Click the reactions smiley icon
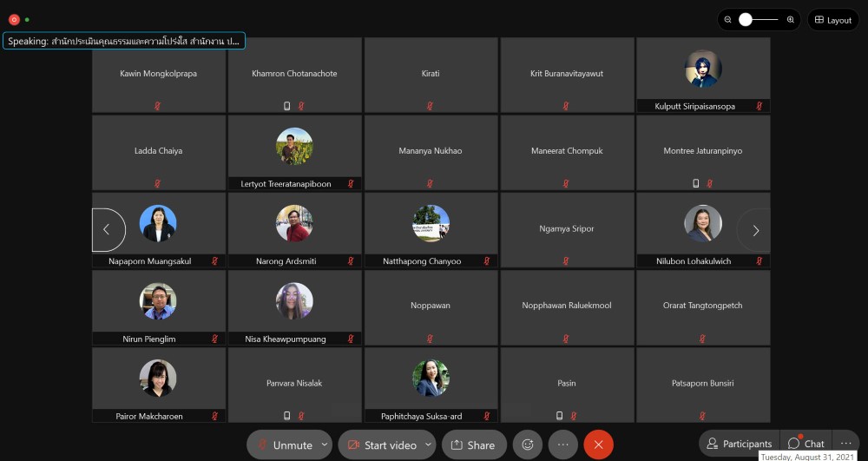Screen dimensions: 868x461 coord(527,445)
